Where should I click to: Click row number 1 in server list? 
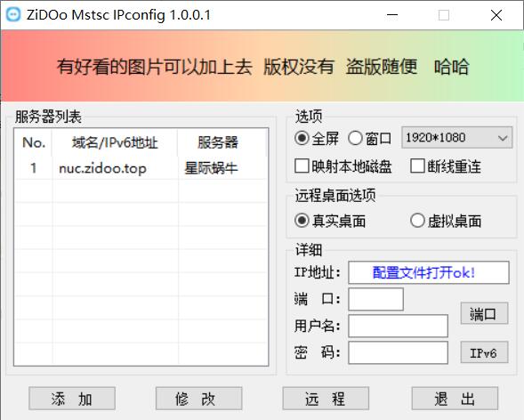34,167
